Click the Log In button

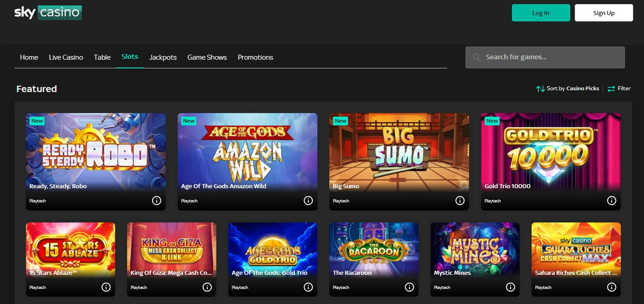[541, 13]
